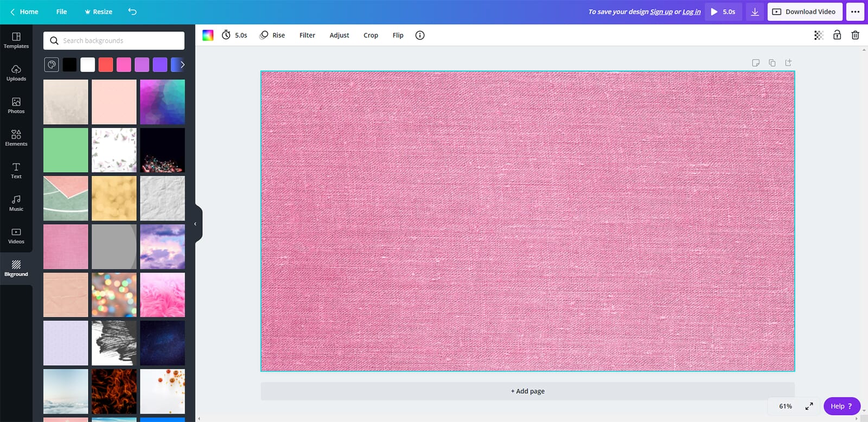Choose the pink fabric background thumbnail
868x422 pixels.
[x=66, y=247]
